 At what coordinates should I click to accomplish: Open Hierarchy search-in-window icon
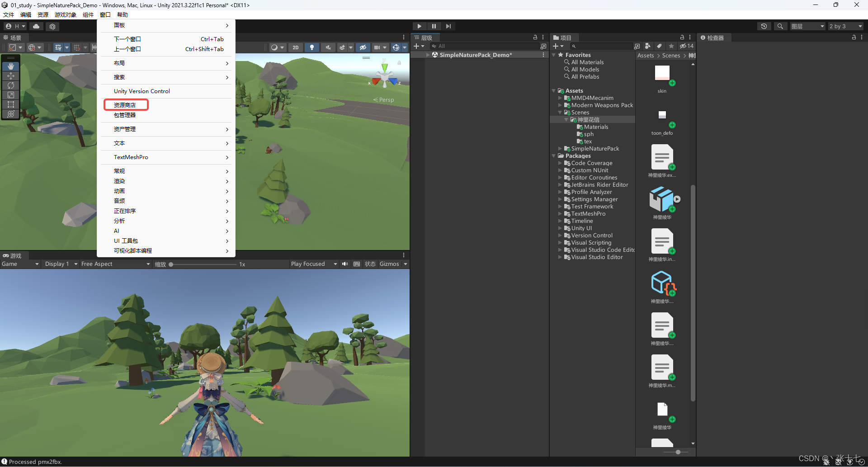click(543, 46)
